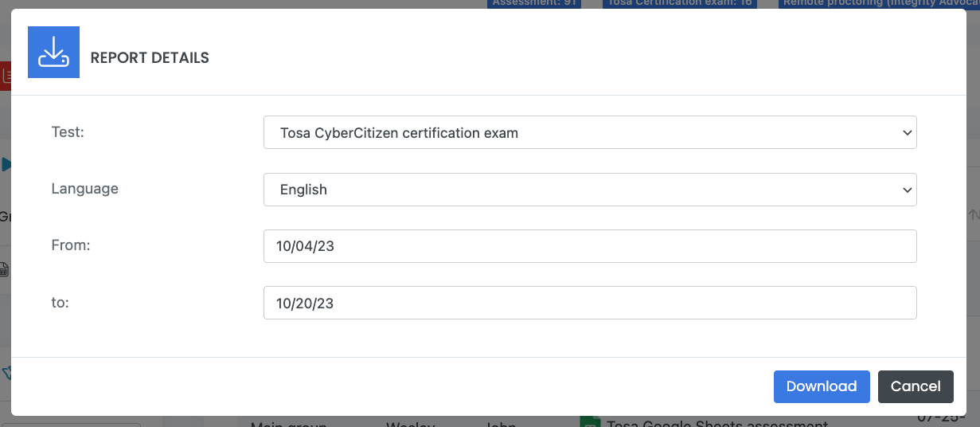Viewport: 980px width, 427px height.
Task: Focus the to date field 10/20/23
Action: click(590, 303)
